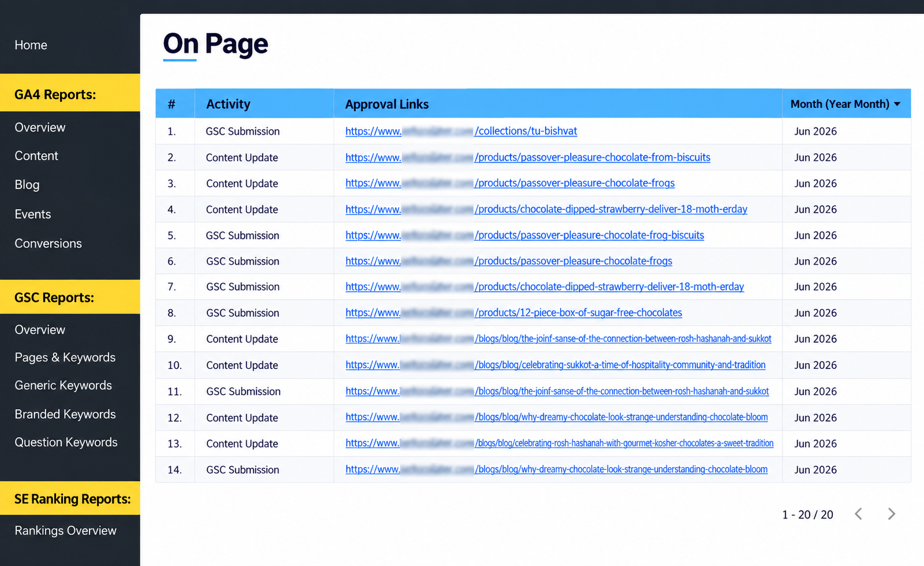This screenshot has height=566, width=924.
Task: Open the Home page in sidebar
Action: point(31,45)
